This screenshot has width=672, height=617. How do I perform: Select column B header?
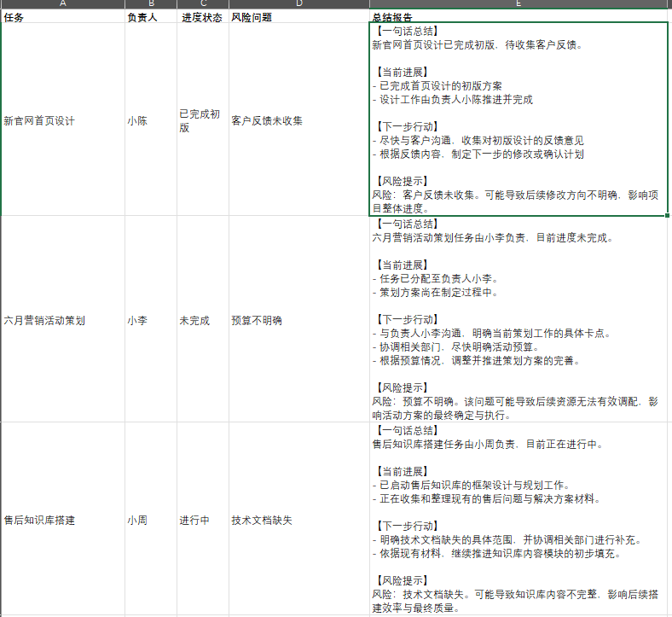[x=151, y=4]
